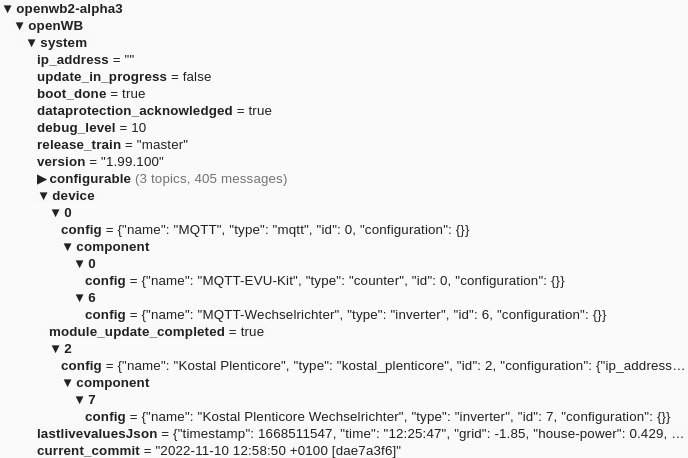Collapse the system topic branch
688x458 pixels.
pyautogui.click(x=32, y=43)
